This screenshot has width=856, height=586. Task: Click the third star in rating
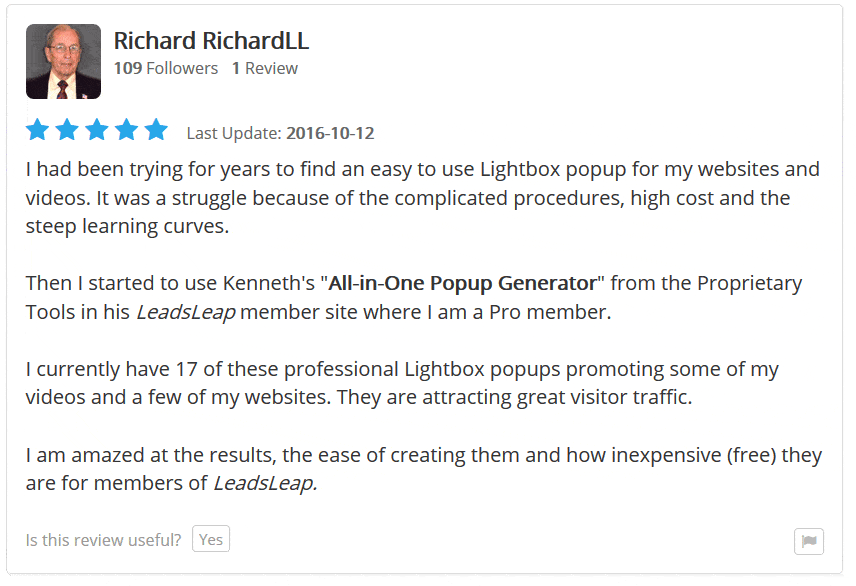97,130
